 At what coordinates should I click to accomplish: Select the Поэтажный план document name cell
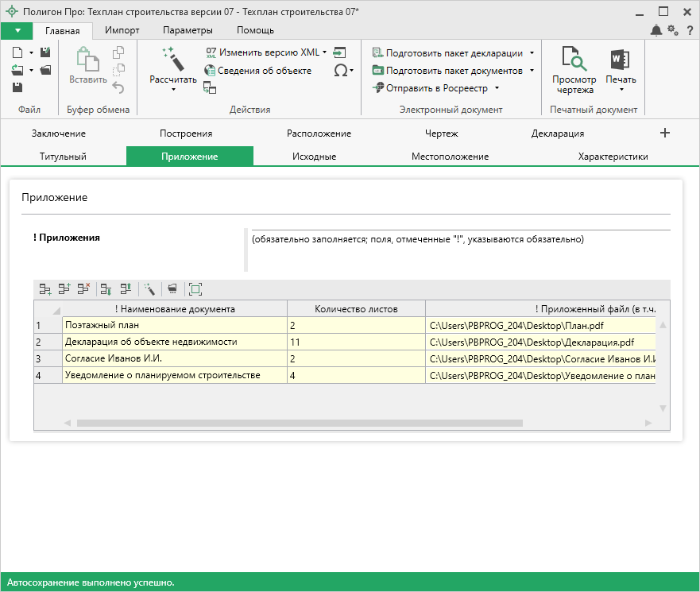coord(174,325)
